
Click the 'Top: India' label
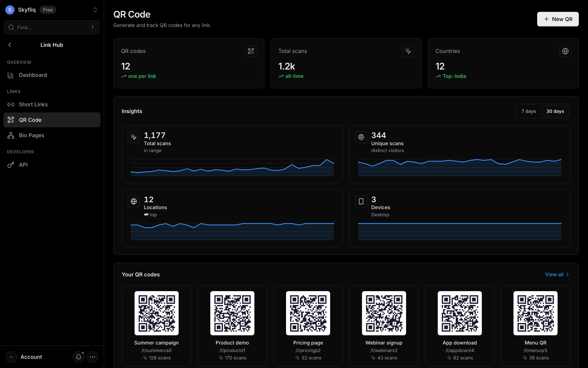[454, 76]
